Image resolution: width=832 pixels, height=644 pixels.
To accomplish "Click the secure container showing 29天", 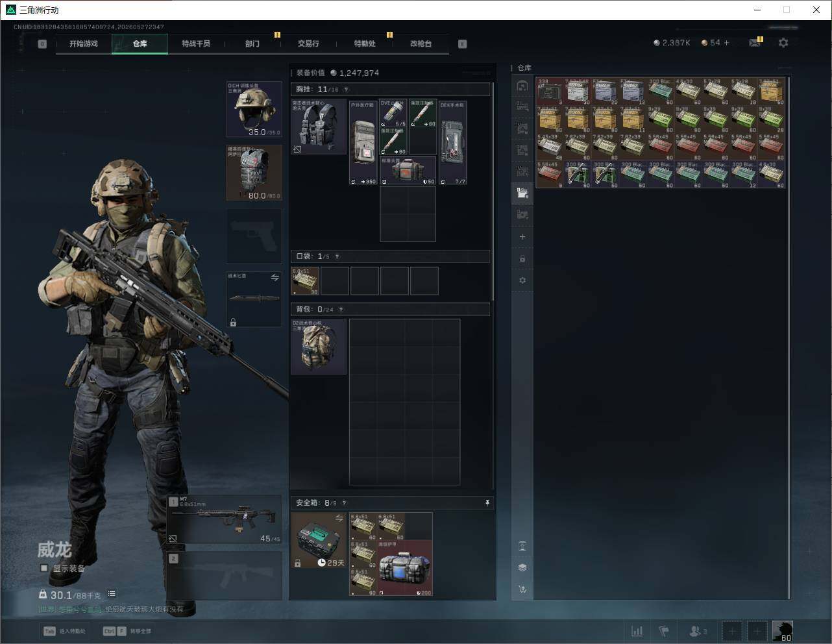I will tap(319, 540).
